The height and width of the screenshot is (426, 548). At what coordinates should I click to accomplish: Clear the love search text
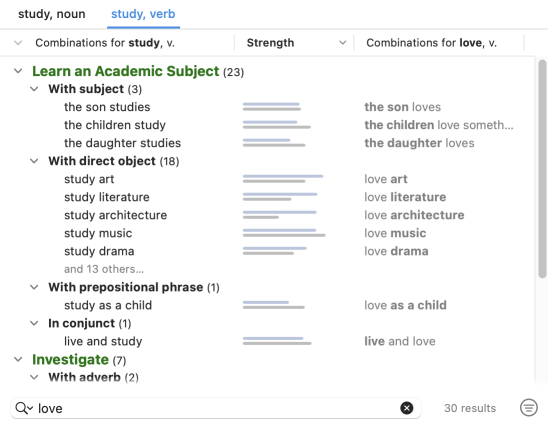(406, 408)
